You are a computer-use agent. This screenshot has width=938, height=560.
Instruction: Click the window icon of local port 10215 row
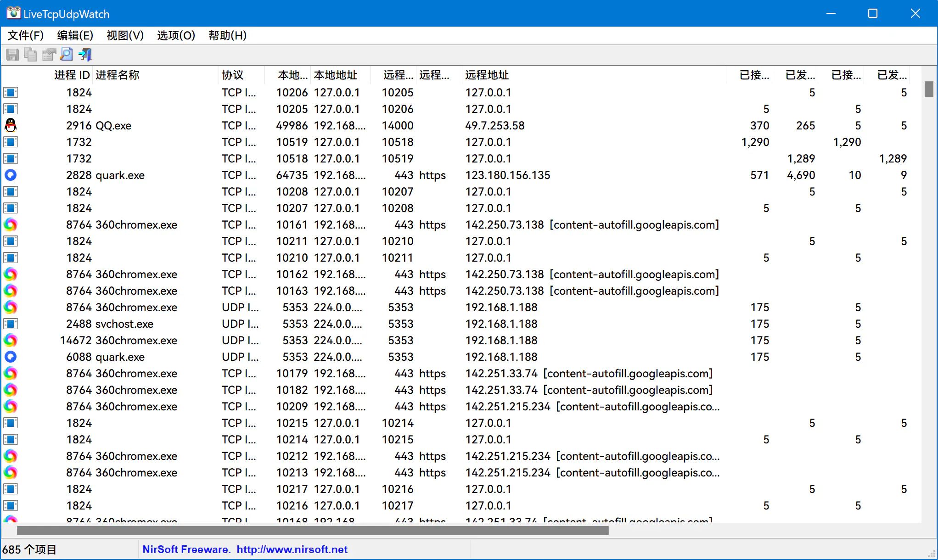(x=11, y=423)
